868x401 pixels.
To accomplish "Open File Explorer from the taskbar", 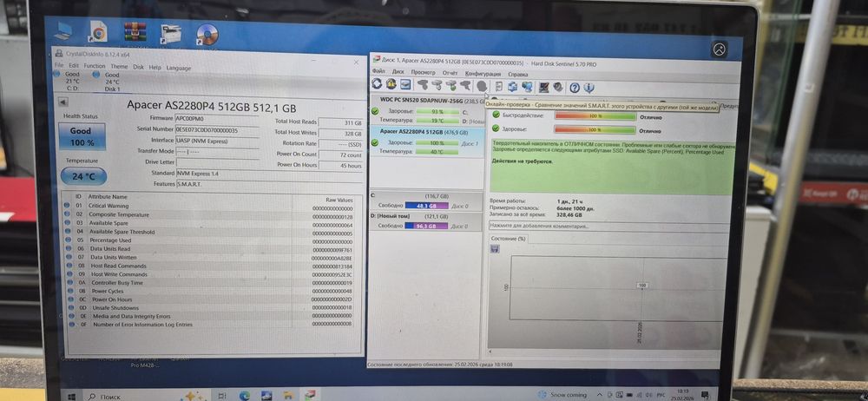I will coord(288,396).
